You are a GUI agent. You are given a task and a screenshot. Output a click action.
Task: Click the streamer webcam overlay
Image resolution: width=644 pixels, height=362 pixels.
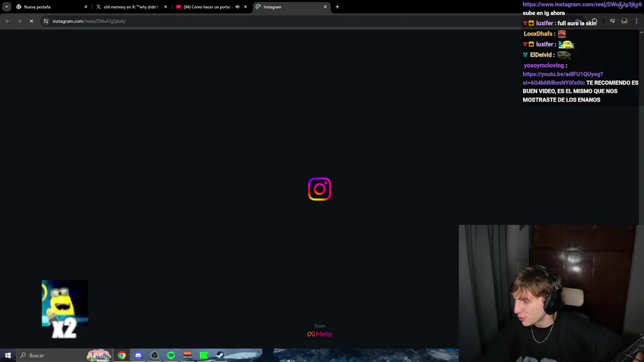click(551, 293)
